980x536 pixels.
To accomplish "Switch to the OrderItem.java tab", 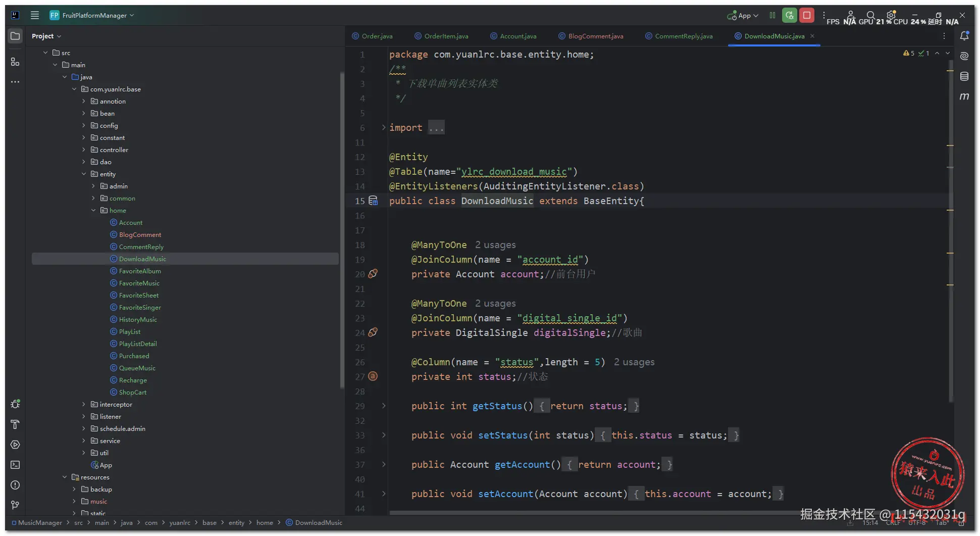I will coord(441,36).
